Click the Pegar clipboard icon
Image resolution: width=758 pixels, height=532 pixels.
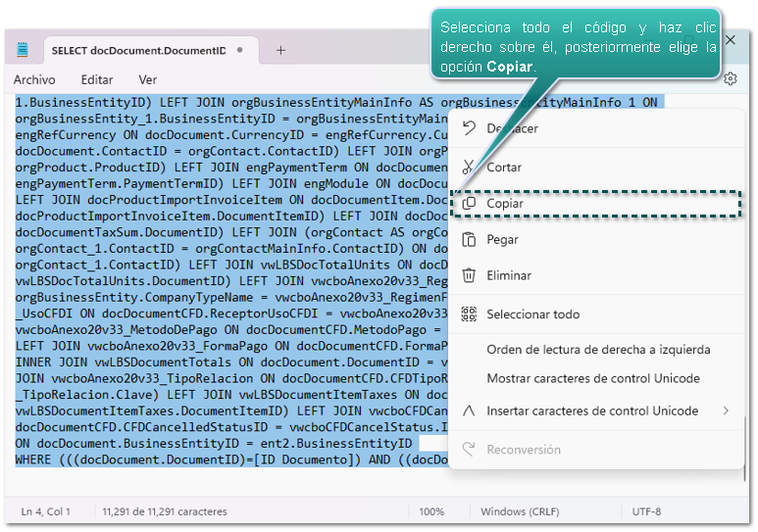click(469, 239)
